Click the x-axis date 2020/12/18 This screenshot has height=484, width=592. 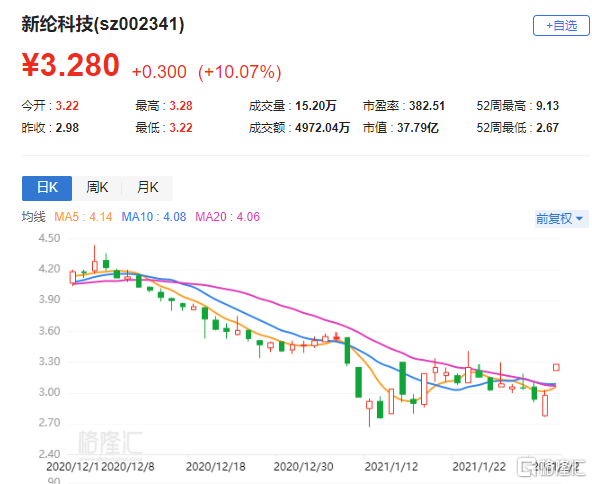[x=216, y=467]
